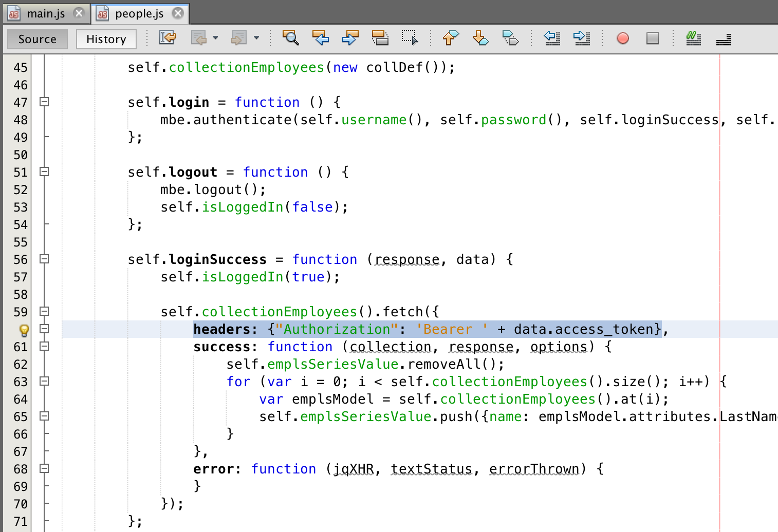Click the Stop Macro Recording icon
The height and width of the screenshot is (532, 778).
[652, 37]
